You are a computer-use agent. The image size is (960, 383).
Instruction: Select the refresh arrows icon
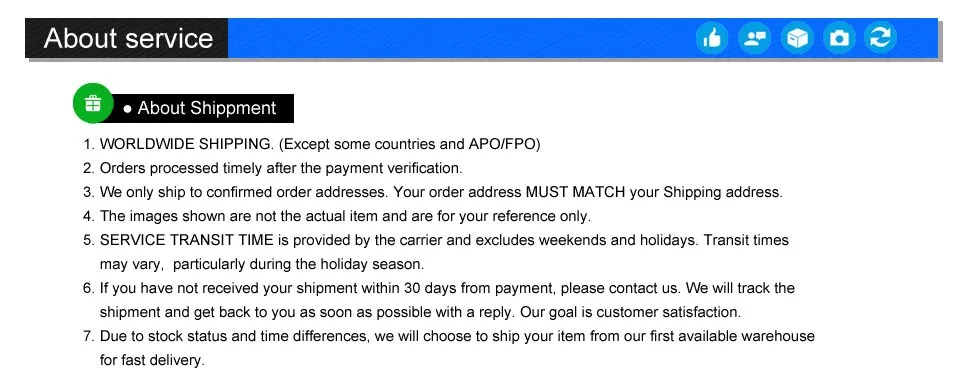click(x=880, y=39)
